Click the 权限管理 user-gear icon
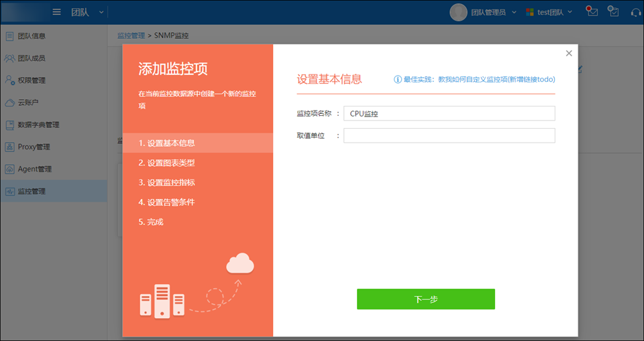 click(10, 80)
